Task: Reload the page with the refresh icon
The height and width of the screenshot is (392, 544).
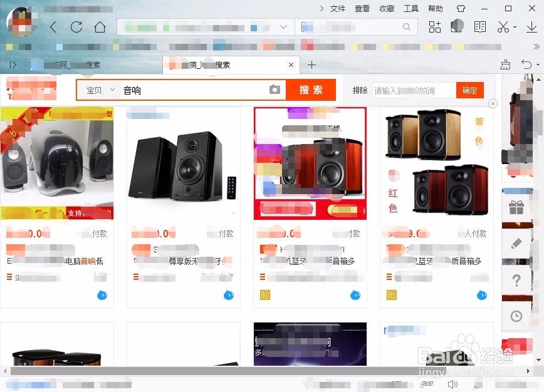Action: (76, 27)
